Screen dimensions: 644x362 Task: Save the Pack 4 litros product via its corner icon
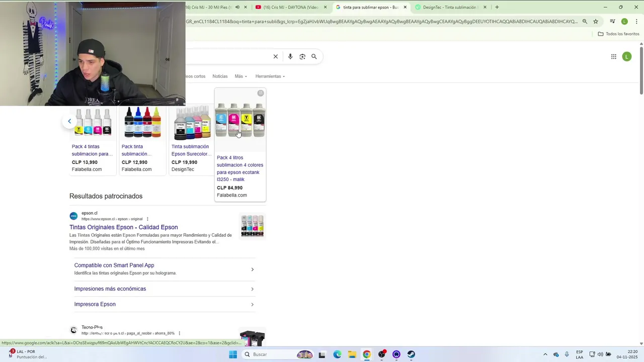tap(261, 93)
